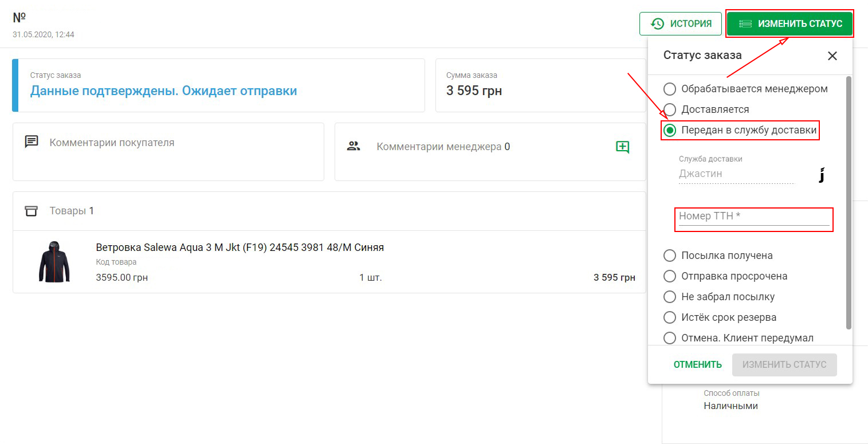Viewport: 868px width, 444px height.
Task: Click the Комментарии покупателя label
Action: point(112,143)
